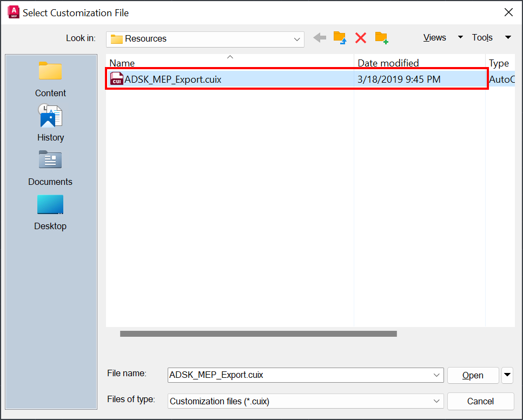
Task: Create a new folder with the toolbar icon
Action: 382,37
